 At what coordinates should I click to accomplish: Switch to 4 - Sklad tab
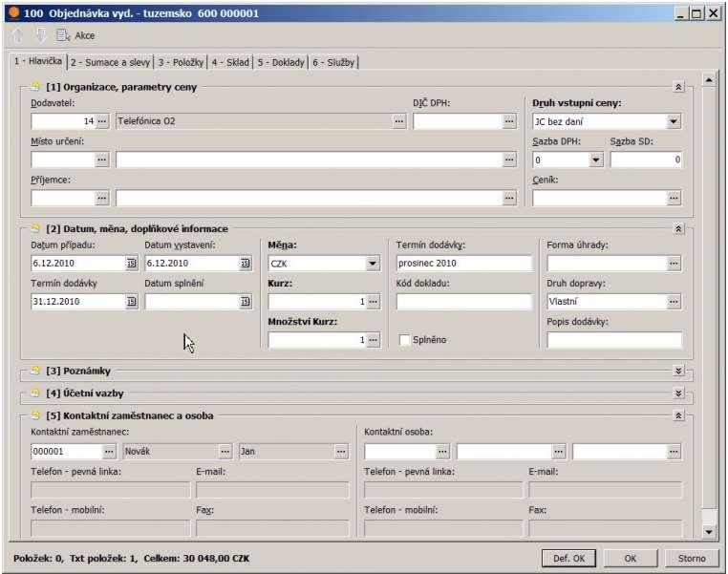(231, 63)
